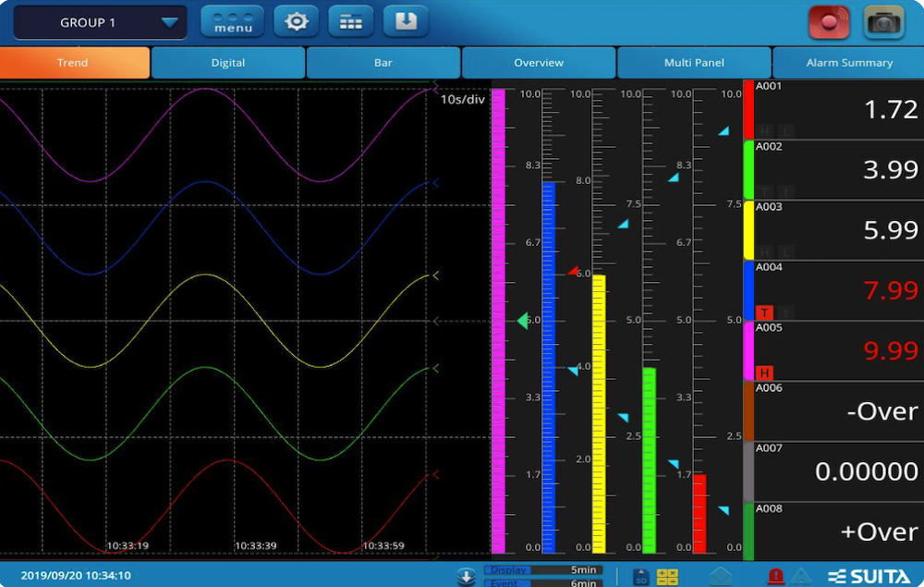
Task: Click the green bar graph
Action: (649, 460)
